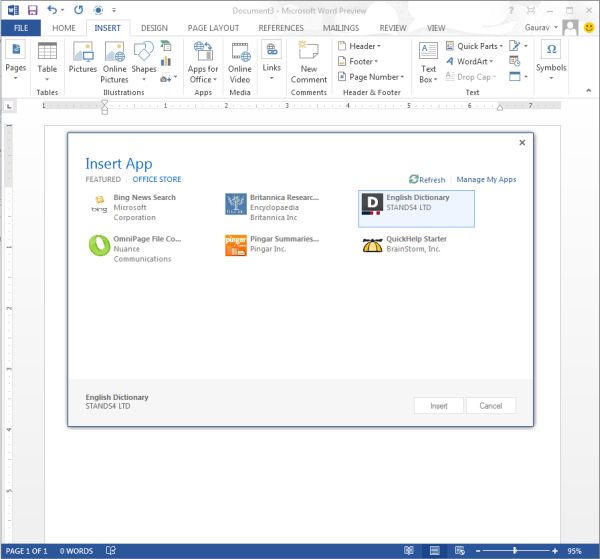Click the user account avatar picture
The image size is (600, 559).
click(x=571, y=28)
